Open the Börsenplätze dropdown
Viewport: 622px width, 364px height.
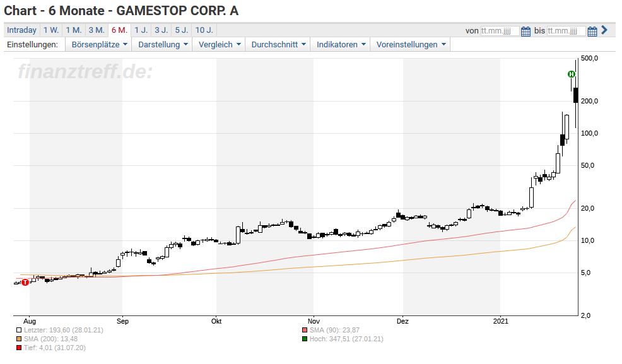point(99,44)
